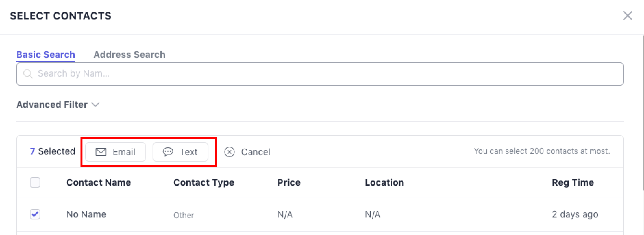The height and width of the screenshot is (235, 644).
Task: Click the speech bubble Text icon
Action: click(x=168, y=152)
